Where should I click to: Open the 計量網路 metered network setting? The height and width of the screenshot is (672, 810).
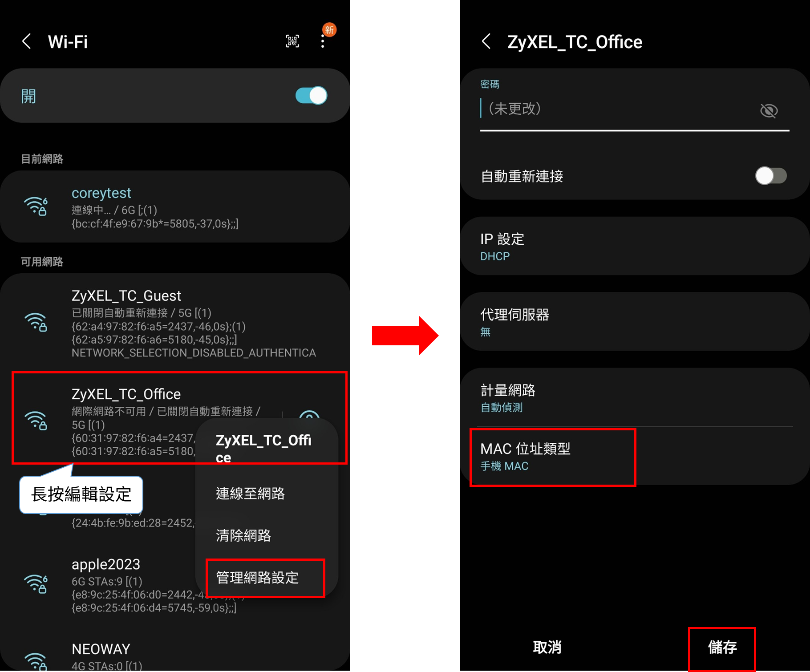[635, 397]
